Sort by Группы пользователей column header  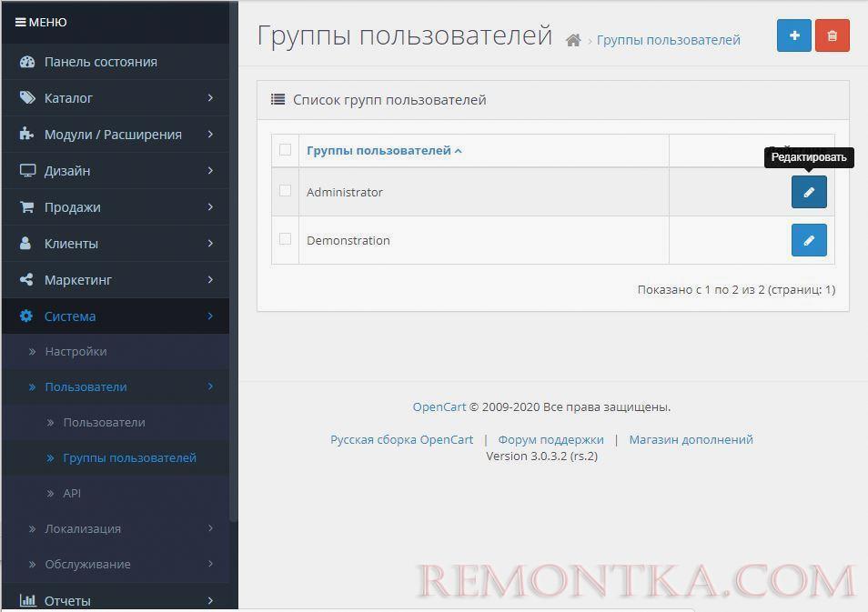384,151
